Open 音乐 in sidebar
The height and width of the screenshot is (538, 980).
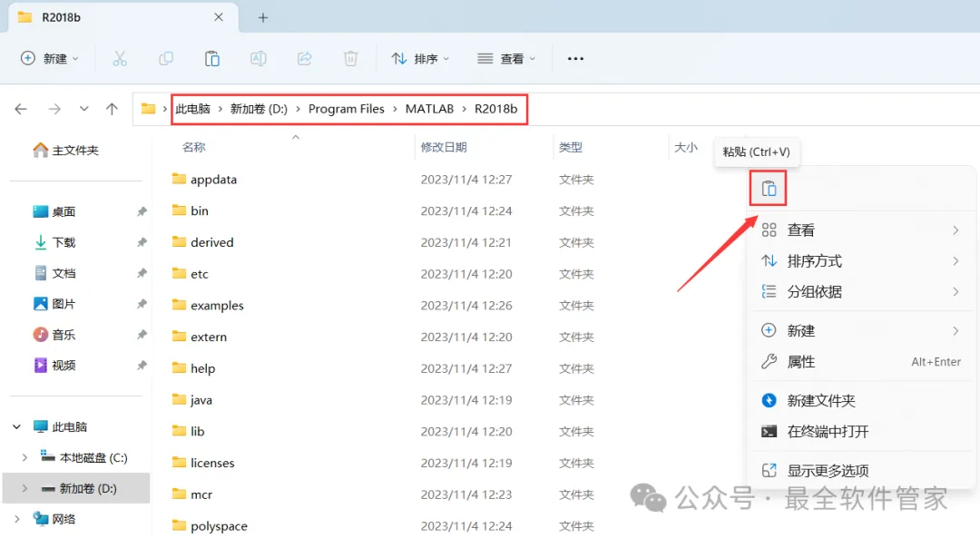(54, 334)
